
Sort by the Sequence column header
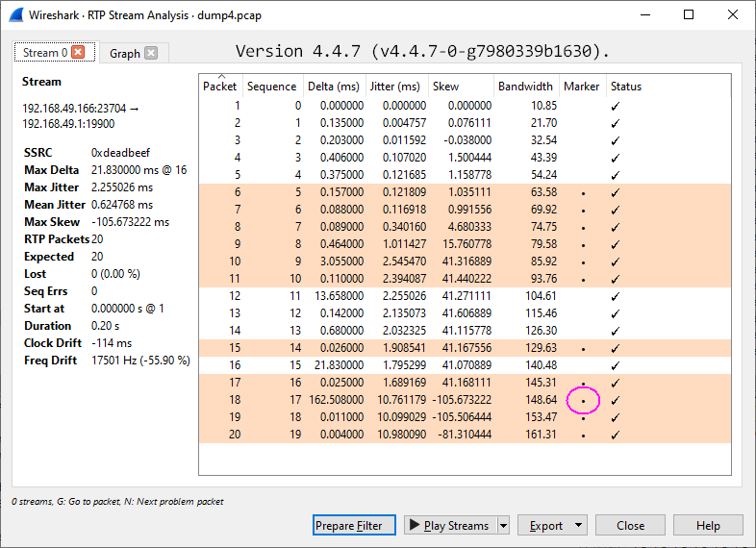(x=273, y=87)
